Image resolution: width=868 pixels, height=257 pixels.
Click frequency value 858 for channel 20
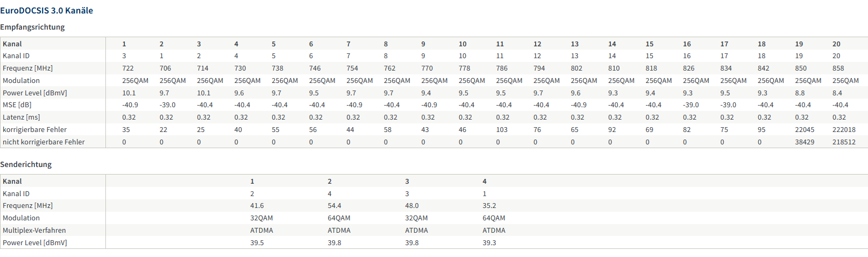(838, 68)
